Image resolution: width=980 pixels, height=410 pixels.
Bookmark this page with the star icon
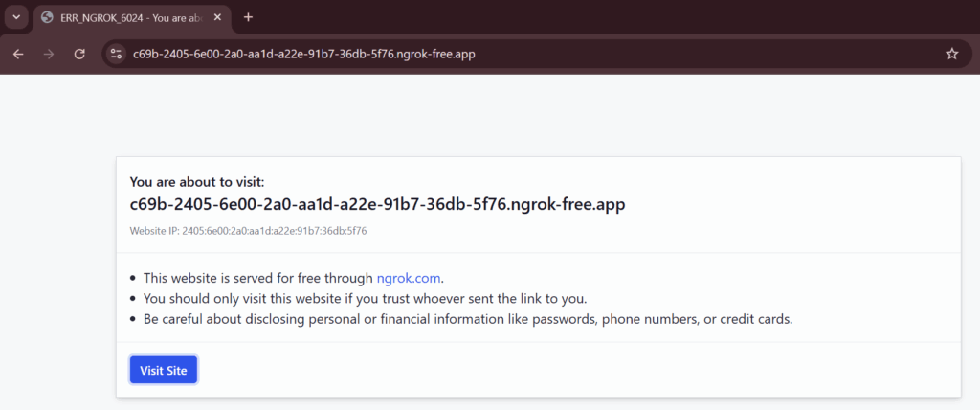click(x=952, y=55)
